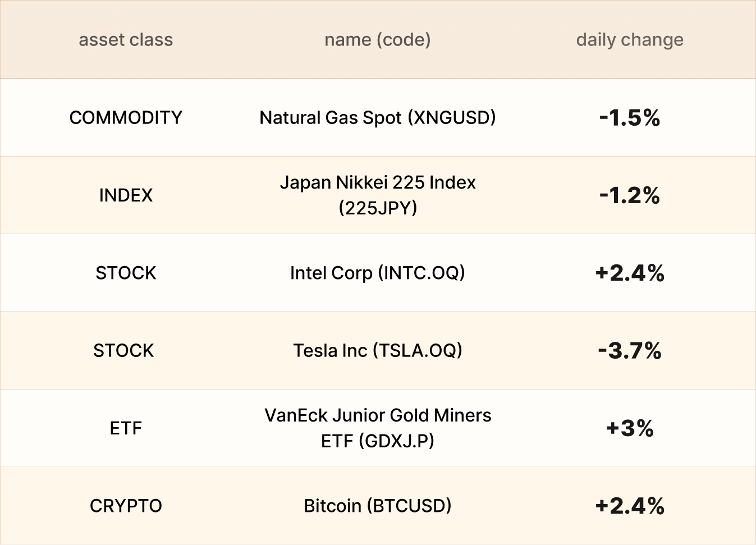This screenshot has height=545, width=756.
Task: Select the ETF asset class cell
Action: click(x=126, y=428)
